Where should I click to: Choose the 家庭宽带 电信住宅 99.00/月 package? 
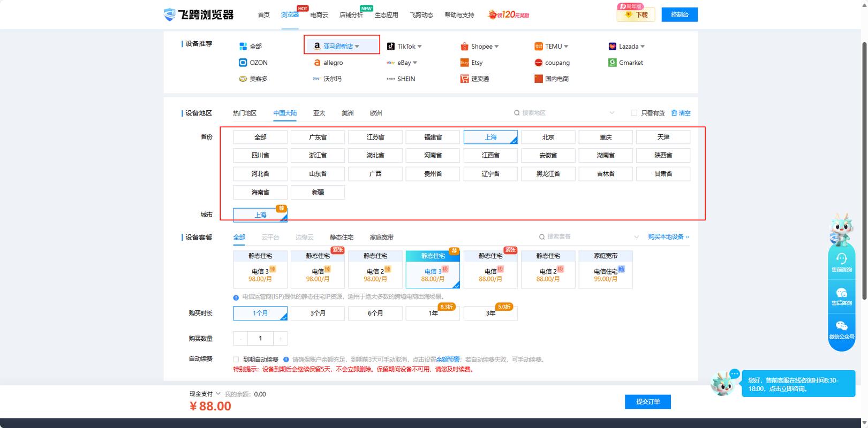[x=606, y=270]
